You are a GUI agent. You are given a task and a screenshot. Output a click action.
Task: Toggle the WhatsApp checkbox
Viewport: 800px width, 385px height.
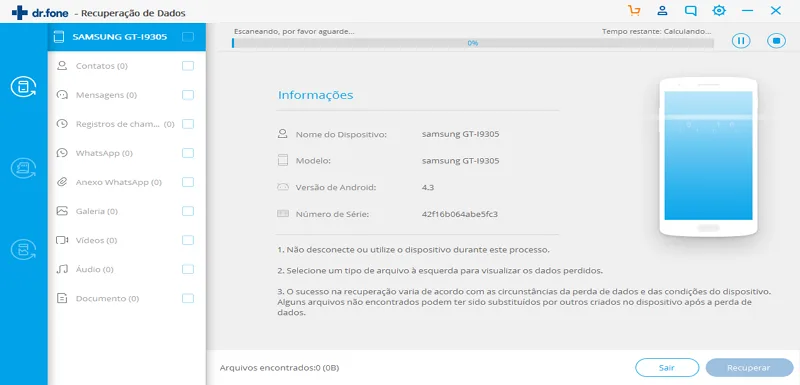(188, 153)
